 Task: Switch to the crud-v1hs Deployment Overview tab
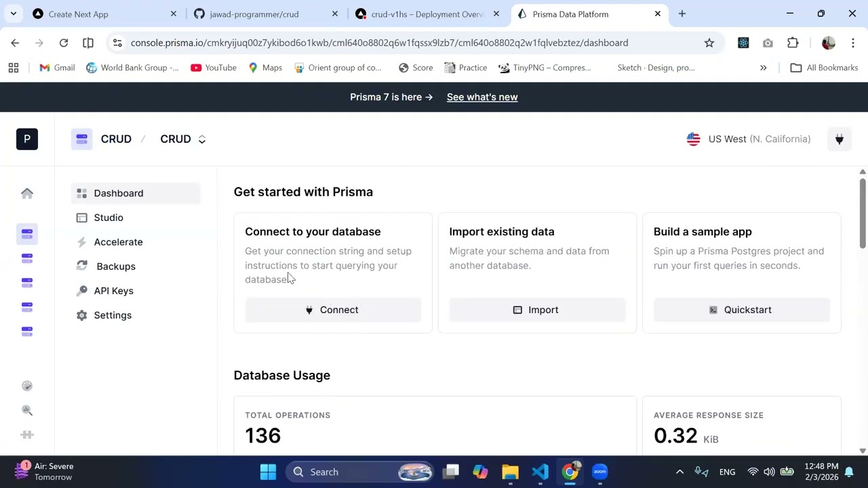[426, 14]
